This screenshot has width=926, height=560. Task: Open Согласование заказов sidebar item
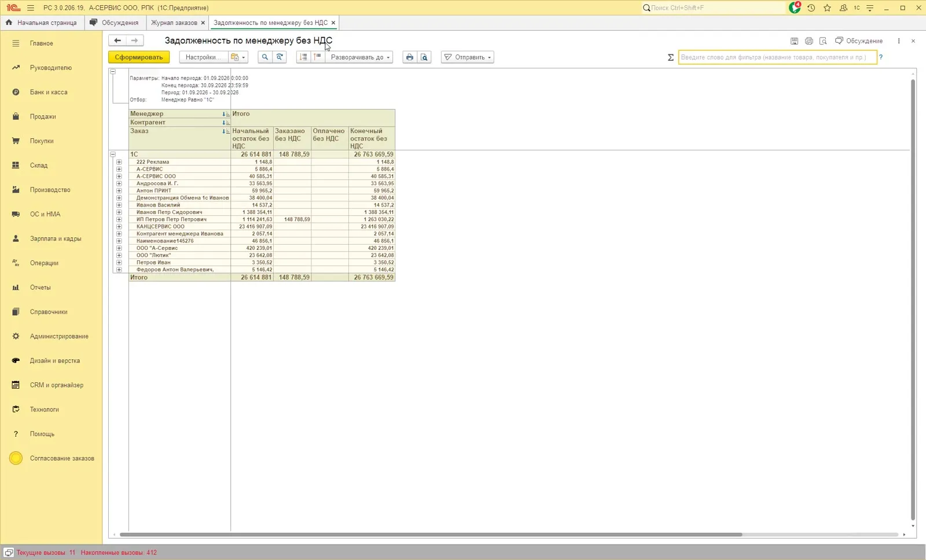(62, 458)
